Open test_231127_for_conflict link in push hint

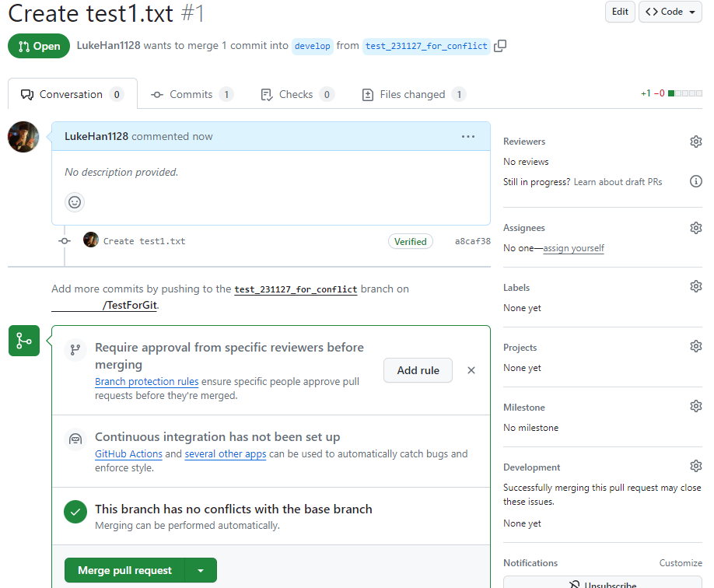coord(296,289)
